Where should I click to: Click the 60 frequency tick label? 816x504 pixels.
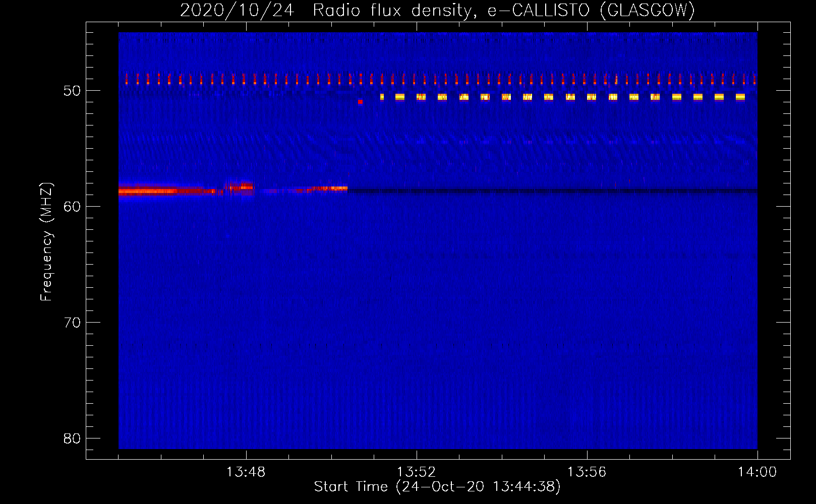coord(72,207)
